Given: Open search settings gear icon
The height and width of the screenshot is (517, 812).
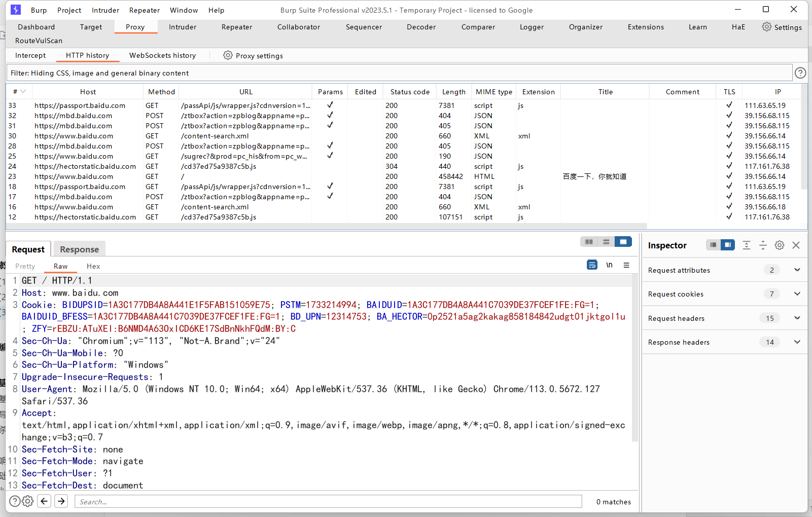Looking at the screenshot, I should click(28, 501).
